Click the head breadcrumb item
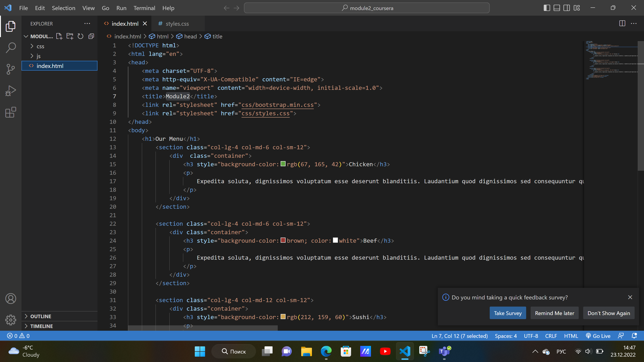644x362 pixels. (191, 36)
